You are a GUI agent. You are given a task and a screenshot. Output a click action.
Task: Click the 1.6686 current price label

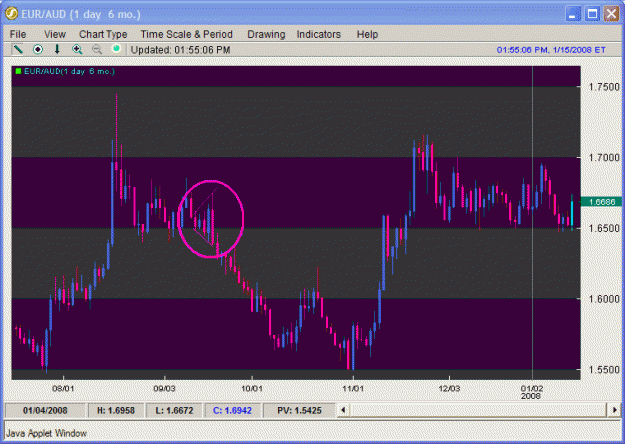[x=601, y=202]
